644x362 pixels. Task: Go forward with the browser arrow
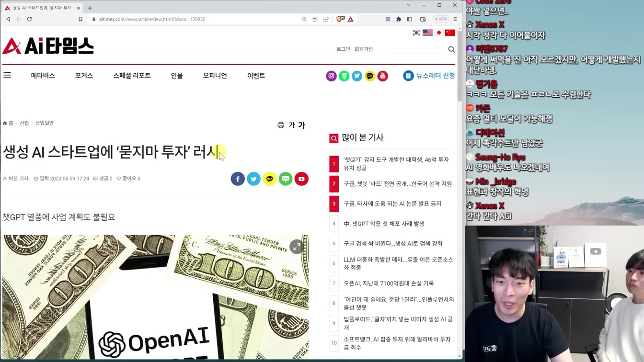(19, 19)
